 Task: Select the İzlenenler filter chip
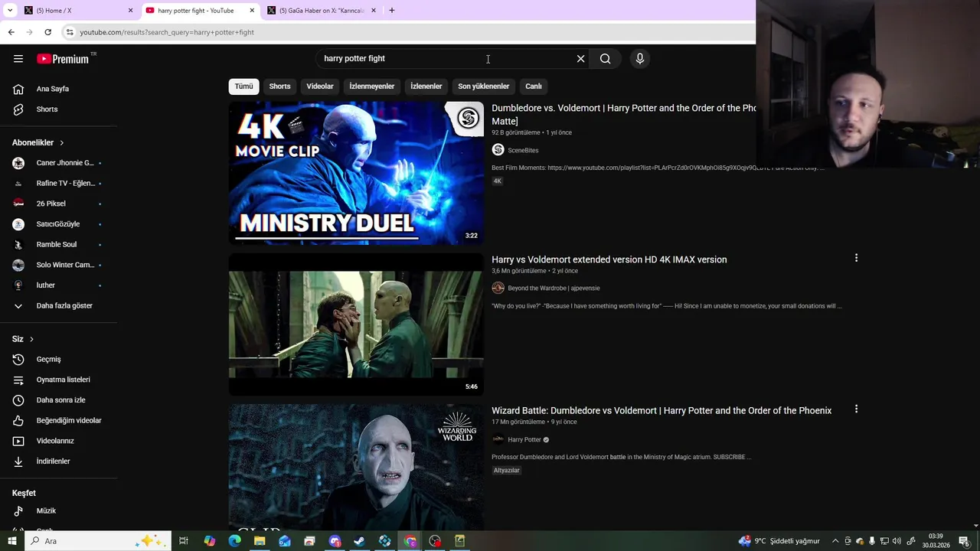(x=426, y=86)
